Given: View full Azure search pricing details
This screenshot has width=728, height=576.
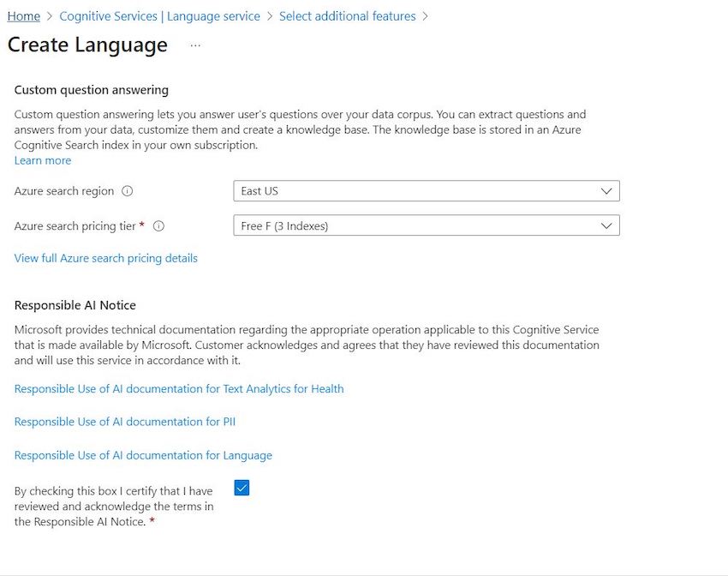Looking at the screenshot, I should tap(105, 258).
